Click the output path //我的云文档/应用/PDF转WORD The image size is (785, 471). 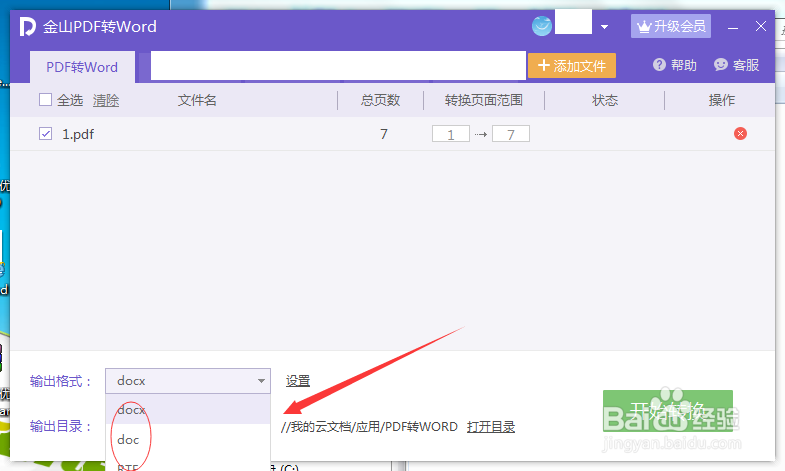pyautogui.click(x=369, y=427)
